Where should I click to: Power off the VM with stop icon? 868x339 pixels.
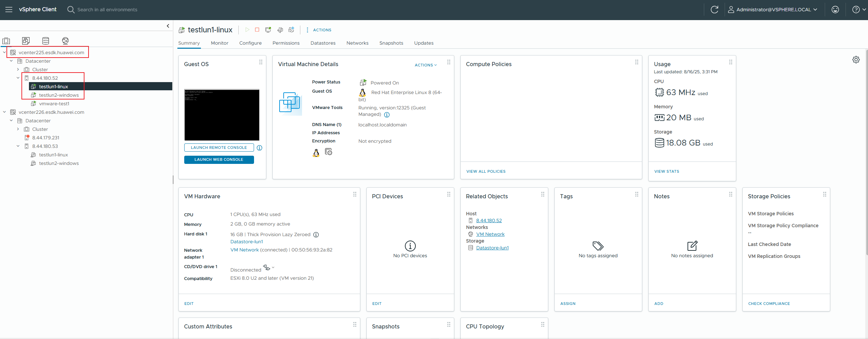257,30
